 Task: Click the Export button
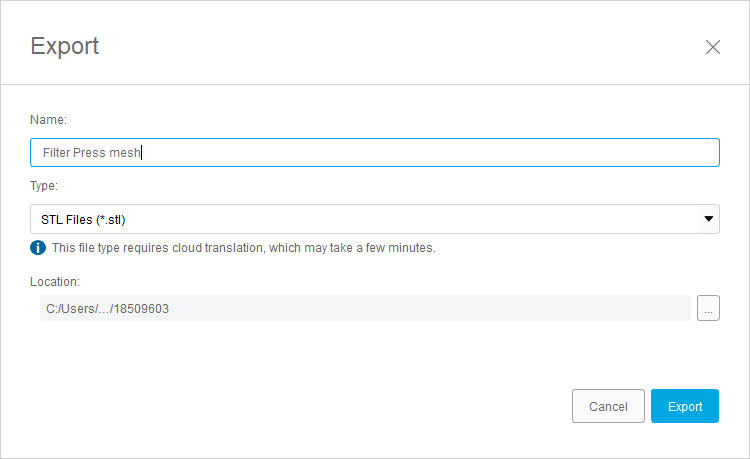point(685,406)
